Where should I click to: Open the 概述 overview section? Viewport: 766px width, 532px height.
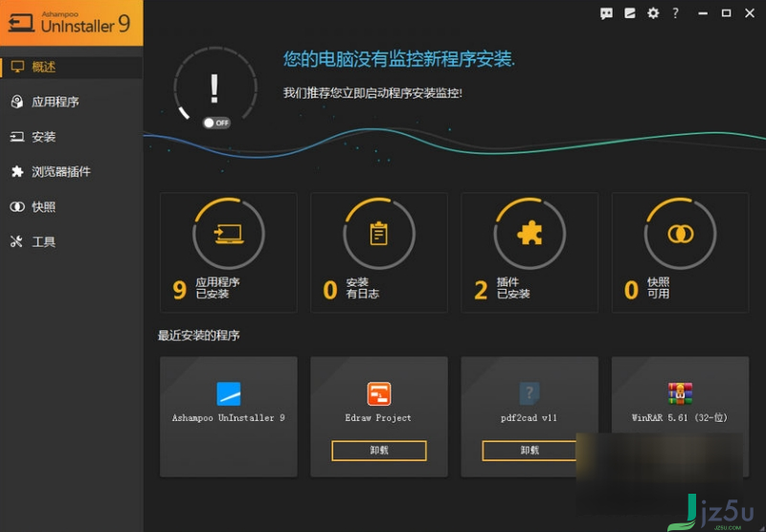[x=71, y=67]
